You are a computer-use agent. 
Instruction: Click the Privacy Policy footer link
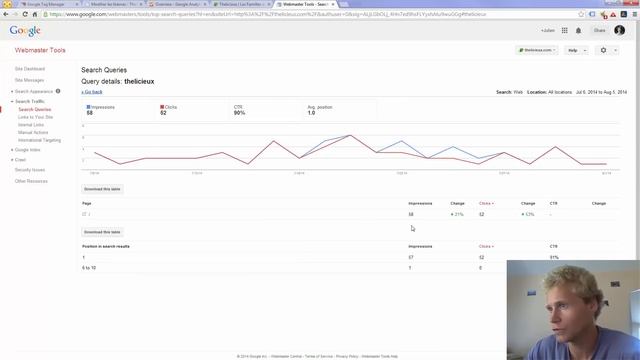click(x=347, y=356)
